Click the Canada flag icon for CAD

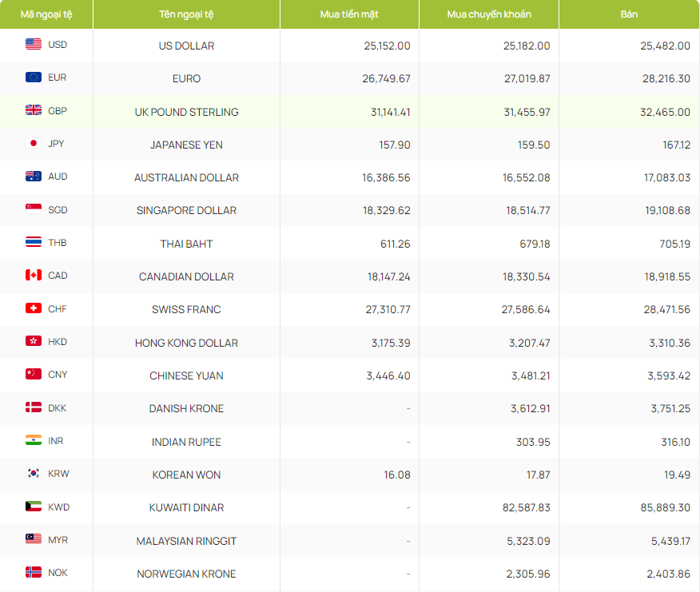[34, 276]
